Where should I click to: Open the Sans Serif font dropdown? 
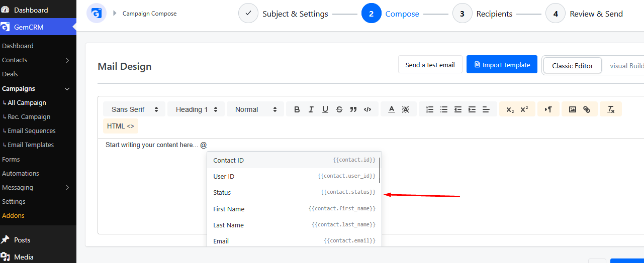point(135,109)
